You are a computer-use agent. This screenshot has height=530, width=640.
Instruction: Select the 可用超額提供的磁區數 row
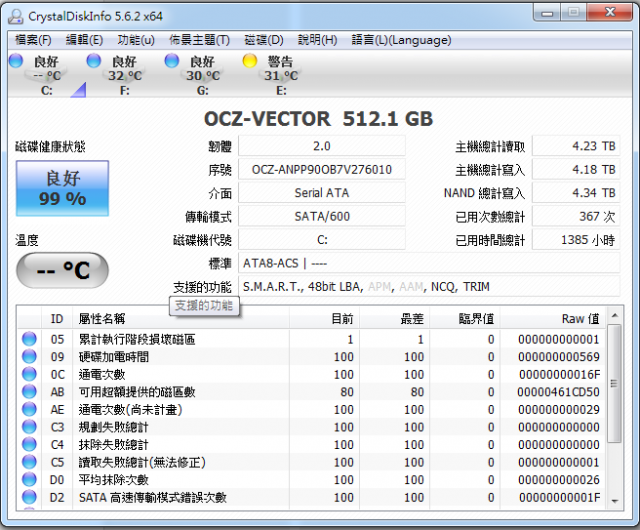pyautogui.click(x=312, y=392)
